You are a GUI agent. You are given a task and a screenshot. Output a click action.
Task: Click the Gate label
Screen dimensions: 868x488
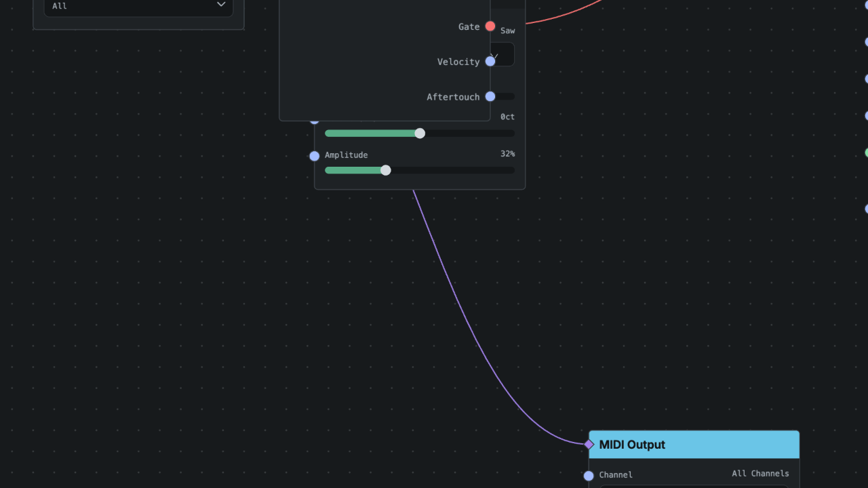(469, 26)
